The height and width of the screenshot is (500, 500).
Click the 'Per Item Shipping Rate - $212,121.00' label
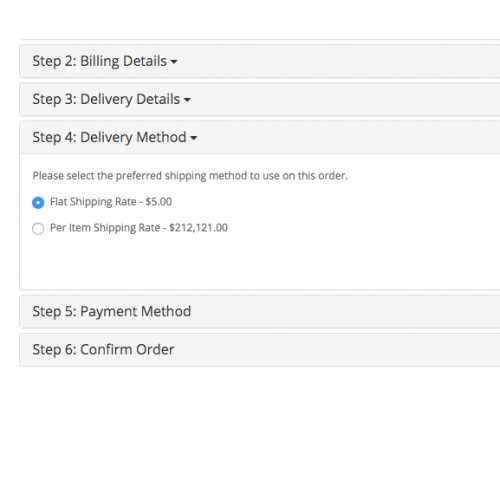coord(139,228)
